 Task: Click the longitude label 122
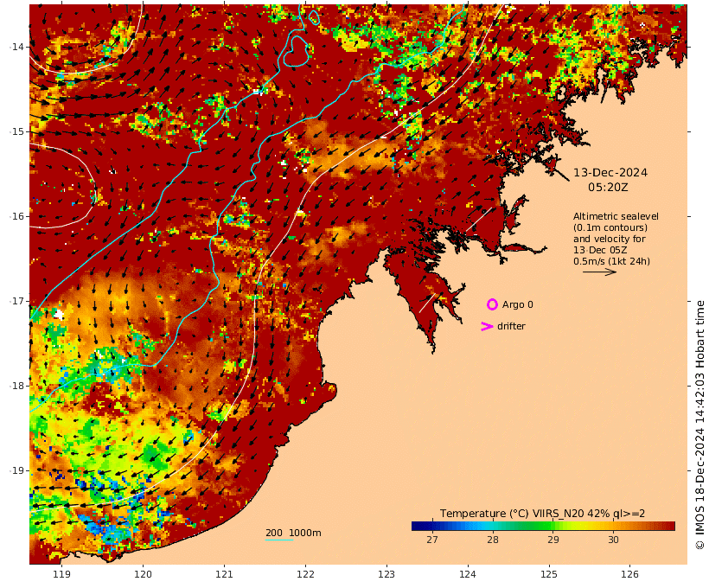tap(305, 574)
